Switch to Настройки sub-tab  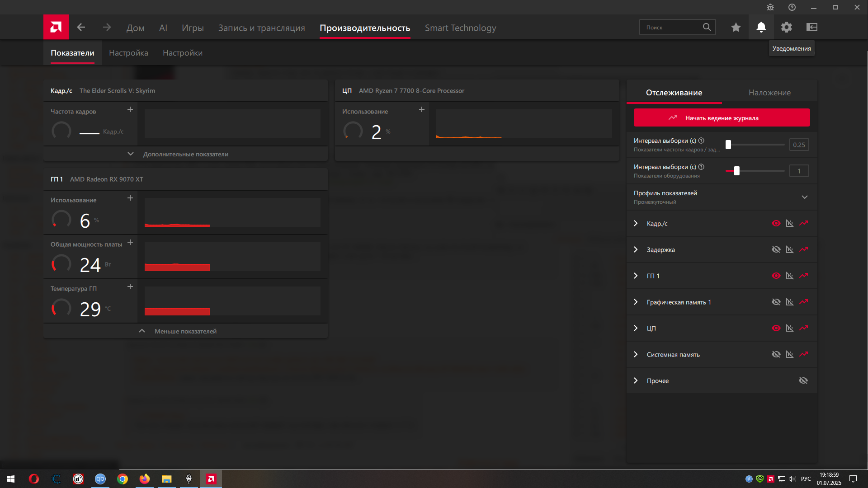(183, 53)
